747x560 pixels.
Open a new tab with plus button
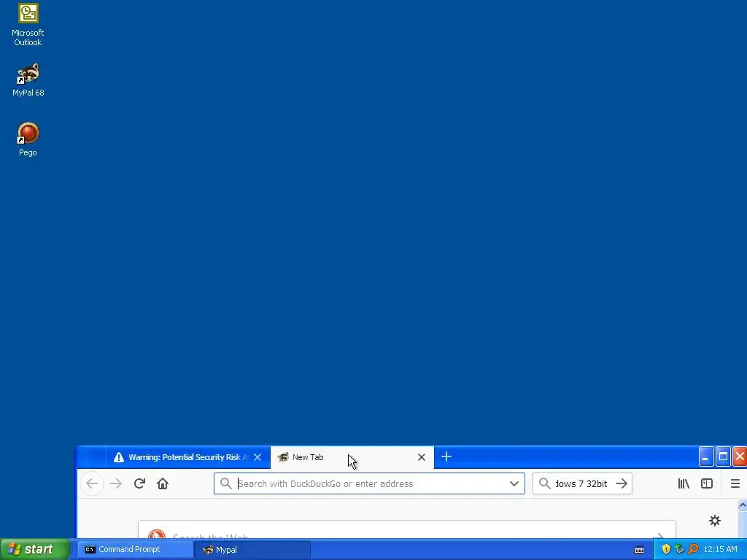446,457
